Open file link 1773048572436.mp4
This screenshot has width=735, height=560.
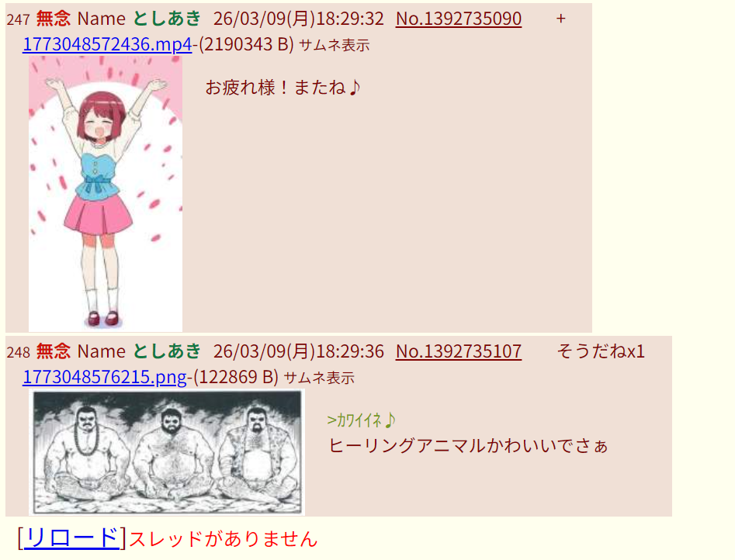coord(107,44)
